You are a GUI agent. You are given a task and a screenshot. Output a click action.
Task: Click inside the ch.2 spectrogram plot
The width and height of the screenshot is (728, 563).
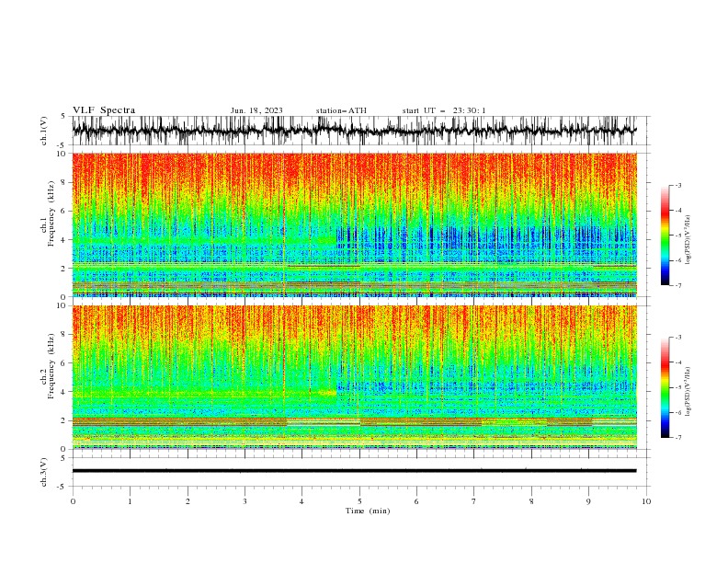(354, 377)
